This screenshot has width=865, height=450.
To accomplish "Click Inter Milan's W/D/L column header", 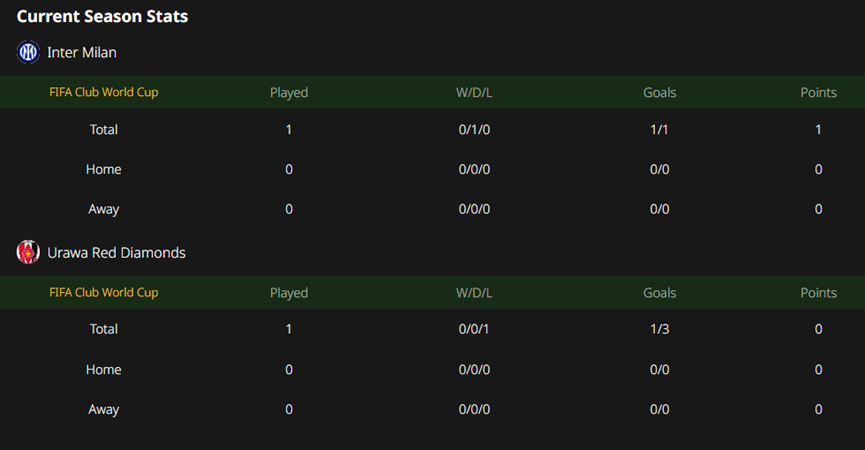I will click(x=474, y=93).
